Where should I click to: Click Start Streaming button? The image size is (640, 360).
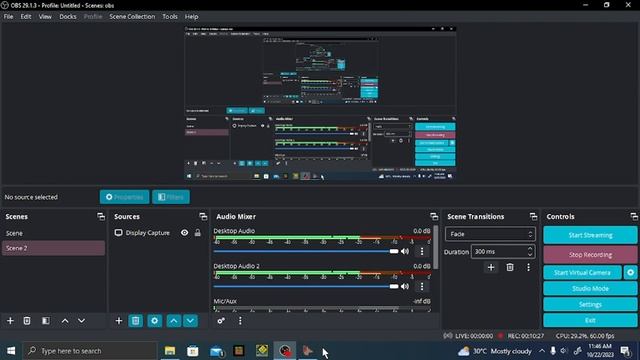(590, 235)
